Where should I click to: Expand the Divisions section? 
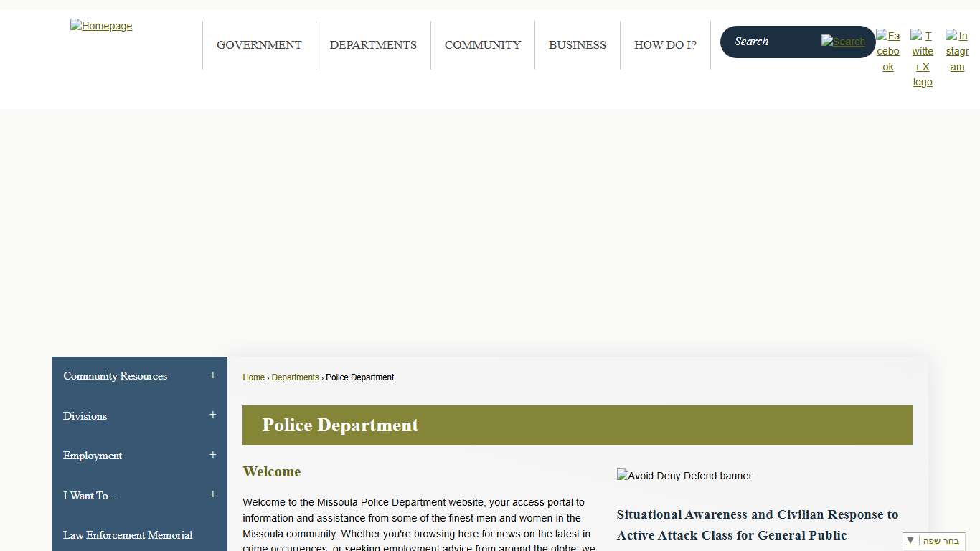[x=212, y=415]
